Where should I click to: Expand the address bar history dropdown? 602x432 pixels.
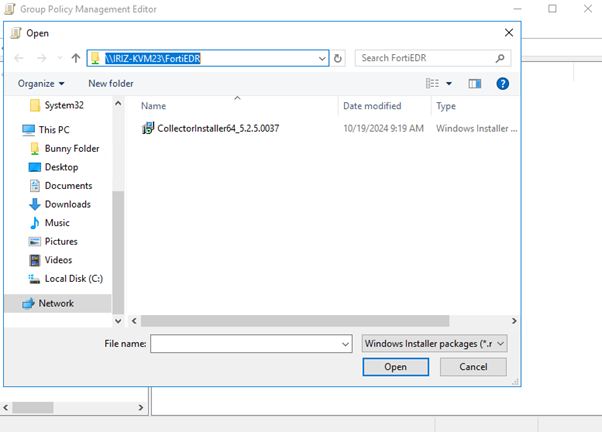tap(322, 58)
